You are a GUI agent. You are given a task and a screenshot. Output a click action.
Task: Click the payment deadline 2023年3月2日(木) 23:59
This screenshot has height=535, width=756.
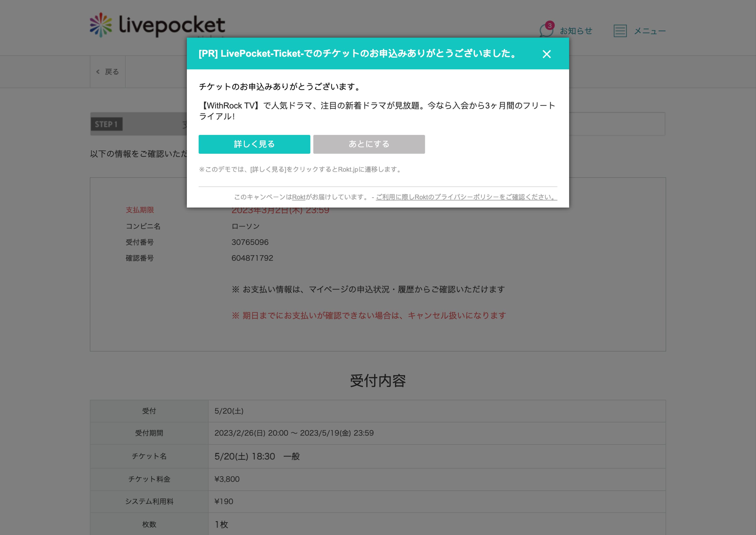280,210
